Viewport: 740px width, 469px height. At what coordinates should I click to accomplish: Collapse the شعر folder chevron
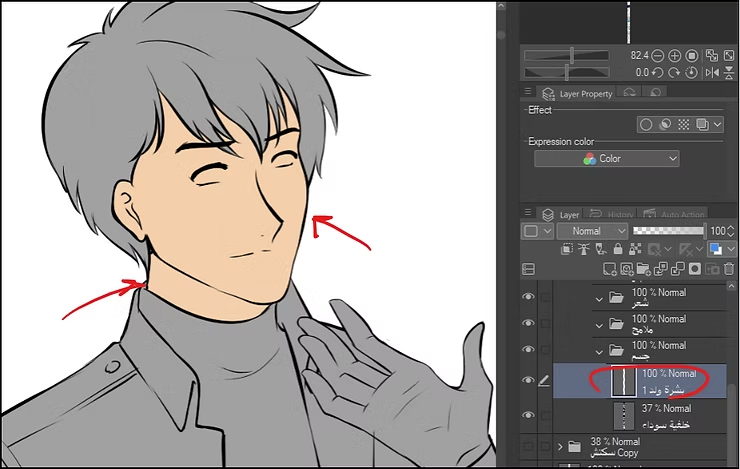tap(599, 300)
